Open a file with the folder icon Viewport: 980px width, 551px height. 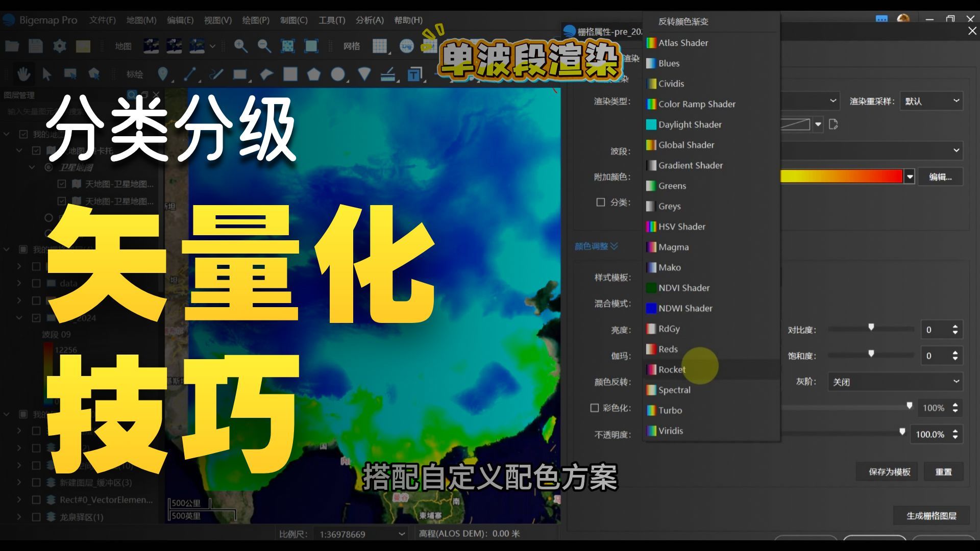[x=12, y=46]
